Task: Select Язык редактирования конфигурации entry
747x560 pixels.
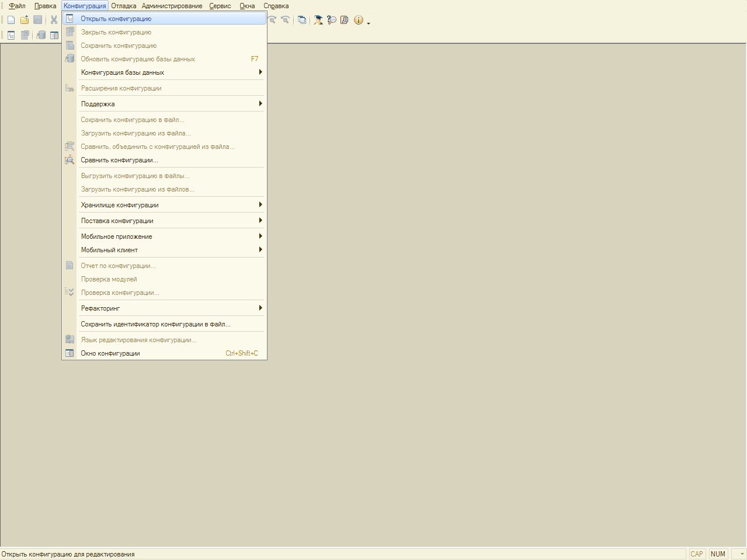Action: [x=164, y=340]
